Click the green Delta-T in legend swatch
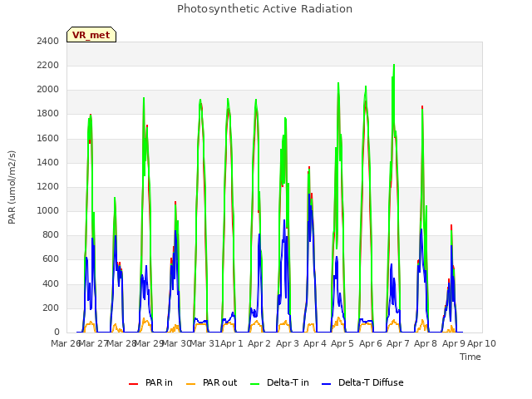The height and width of the screenshot is (399, 532). point(255,383)
